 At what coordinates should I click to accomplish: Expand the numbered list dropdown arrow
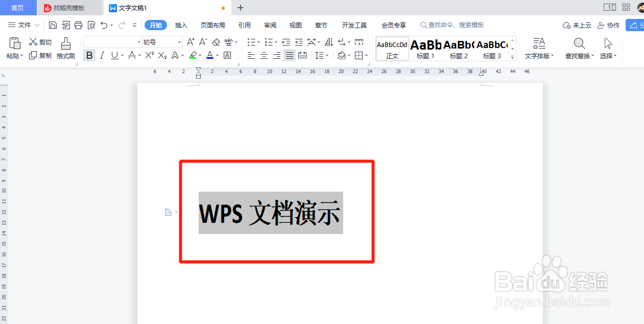point(276,42)
